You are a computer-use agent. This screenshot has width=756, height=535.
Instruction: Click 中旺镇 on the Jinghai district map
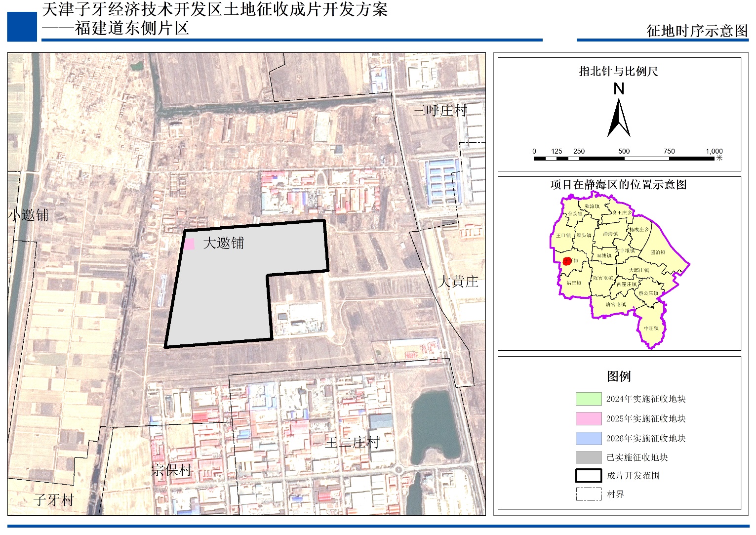point(651,328)
